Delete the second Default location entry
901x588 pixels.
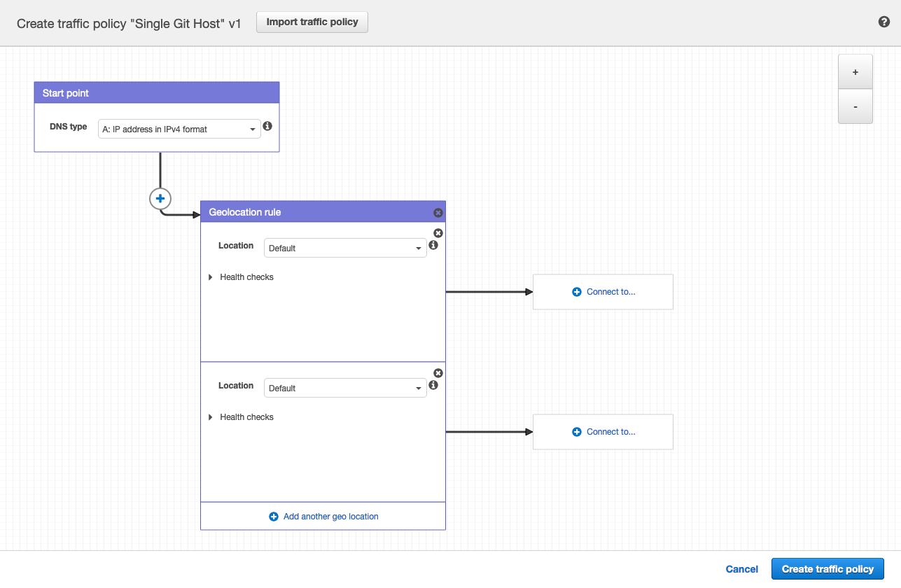[x=438, y=372]
